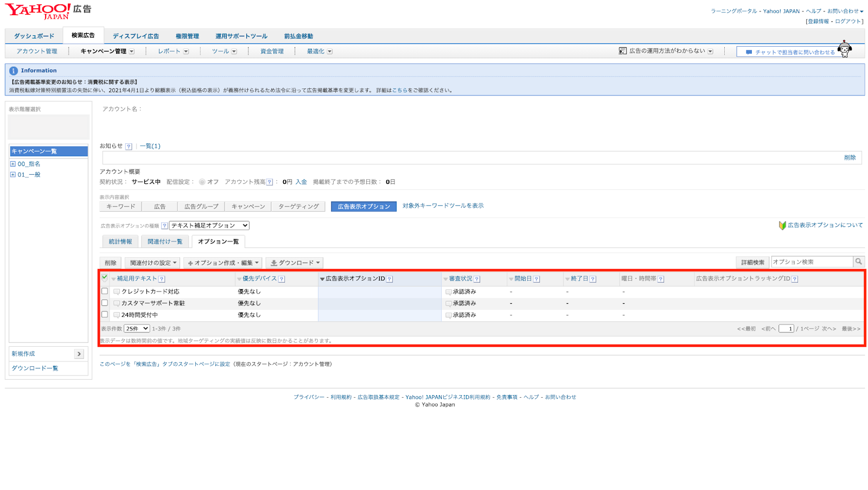The image size is (868, 490).
Task: Select the 広告グループ view button
Action: coord(201,207)
